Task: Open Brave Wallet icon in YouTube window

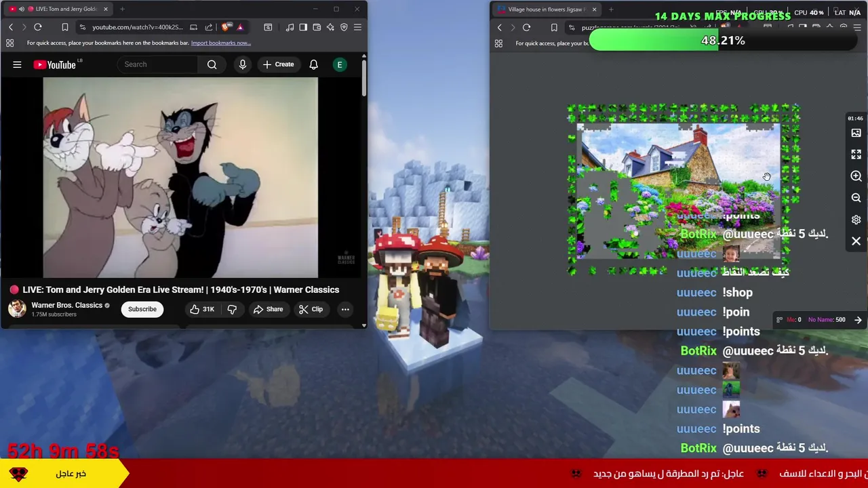Action: point(317,27)
